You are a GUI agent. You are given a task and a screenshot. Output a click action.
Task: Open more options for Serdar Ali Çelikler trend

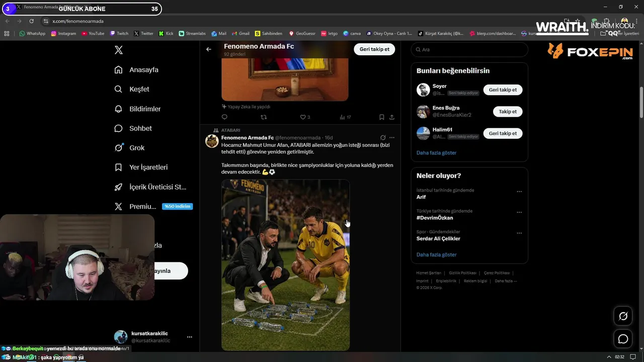(519, 233)
